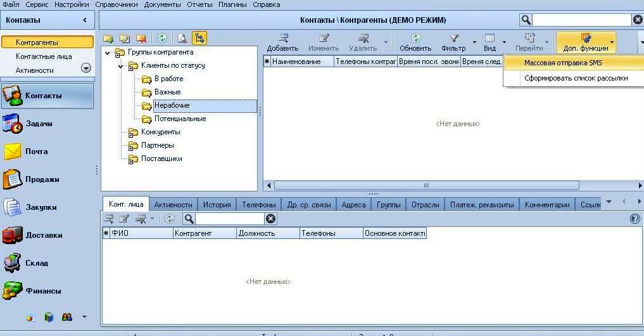
Task: Click the top header search input field
Action: click(x=581, y=20)
